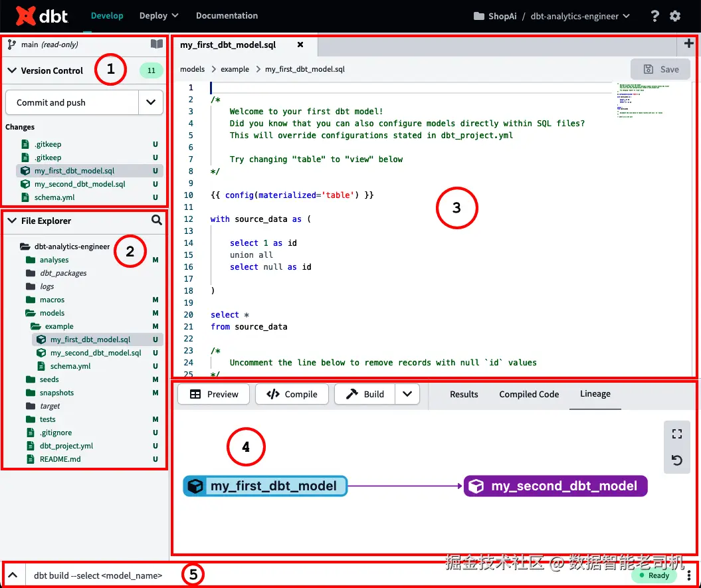This screenshot has width=701, height=588.
Task: Open the three-dot menu beside Ready
Action: pos(689,575)
